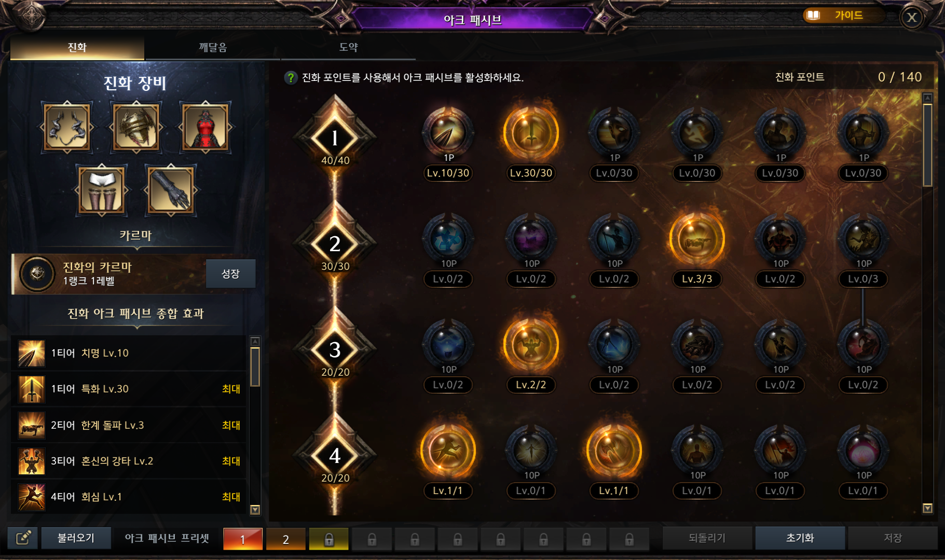
Task: Activate ark passive preset 1
Action: pyautogui.click(x=243, y=539)
